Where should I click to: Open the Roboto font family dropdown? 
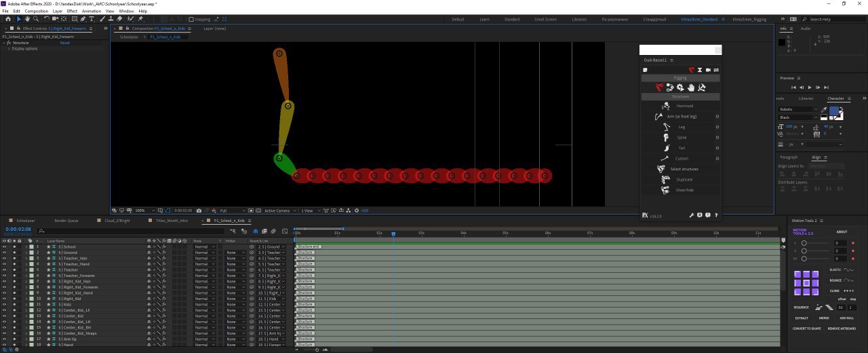[x=799, y=109]
